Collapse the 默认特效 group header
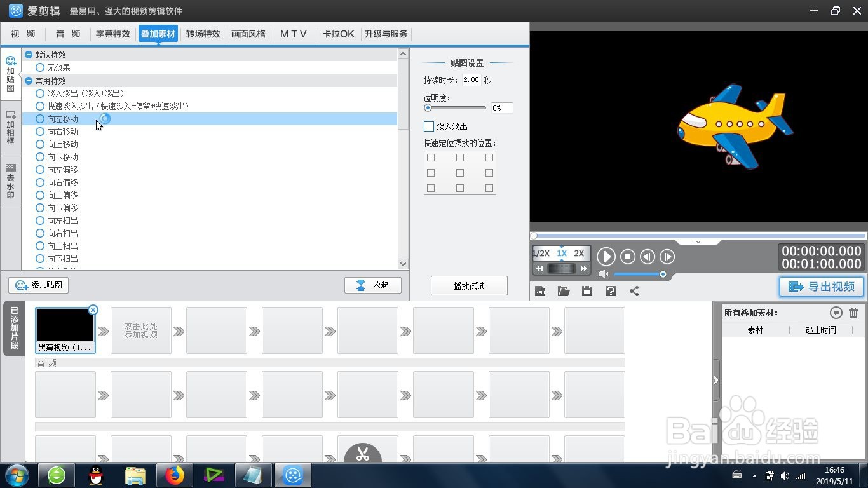 tap(29, 54)
